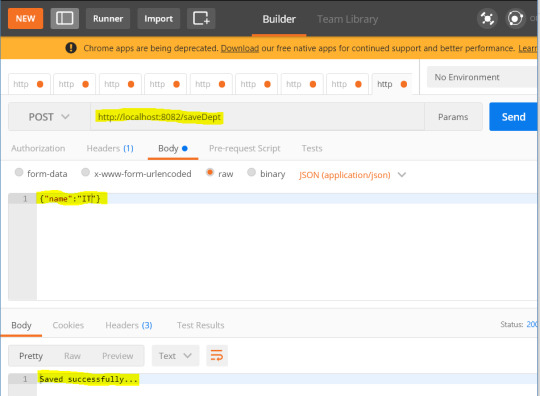Open the response Headers (3) tab
Image resolution: width=540 pixels, height=396 pixels.
[x=129, y=325]
